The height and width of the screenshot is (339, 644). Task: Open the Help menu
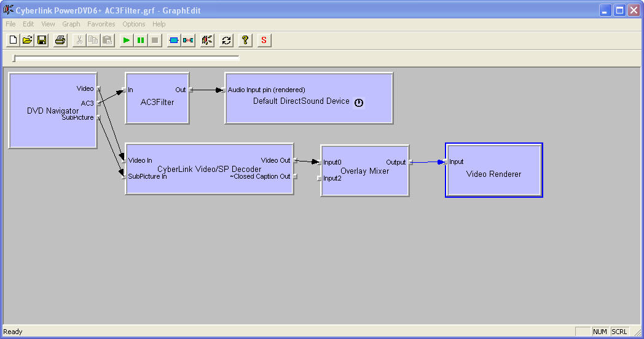click(159, 24)
